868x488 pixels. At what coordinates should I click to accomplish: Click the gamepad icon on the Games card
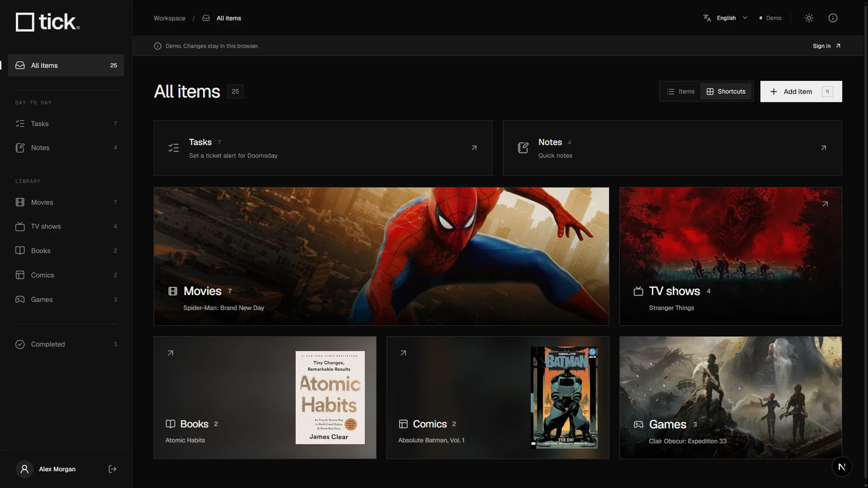639,425
